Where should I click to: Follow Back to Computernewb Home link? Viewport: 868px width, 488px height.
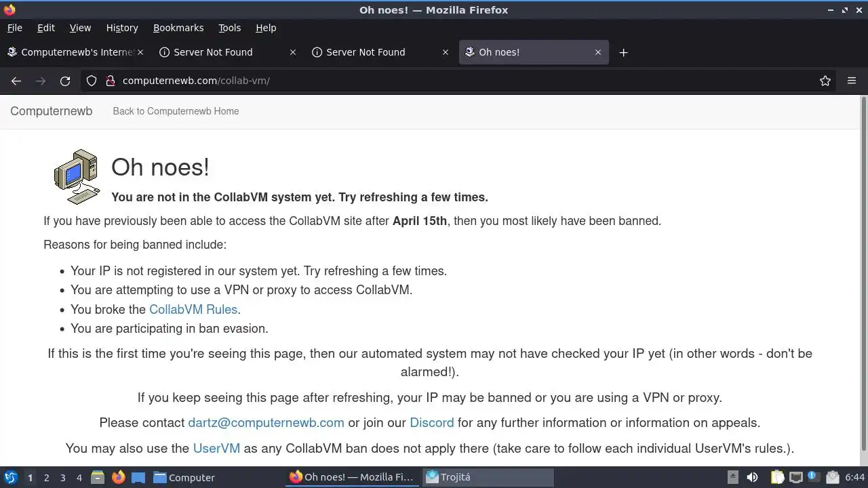click(176, 111)
